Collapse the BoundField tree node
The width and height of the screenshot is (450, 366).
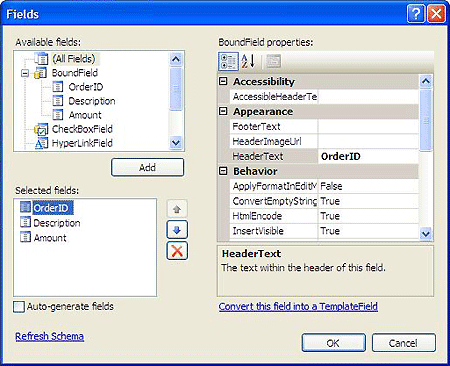(25, 73)
